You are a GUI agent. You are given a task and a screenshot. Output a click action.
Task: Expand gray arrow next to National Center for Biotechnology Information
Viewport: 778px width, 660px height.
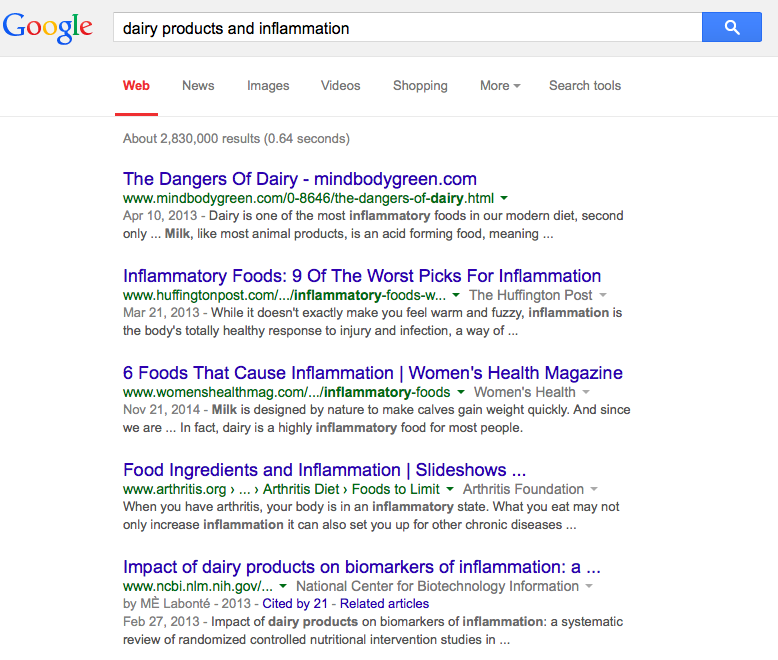point(589,586)
